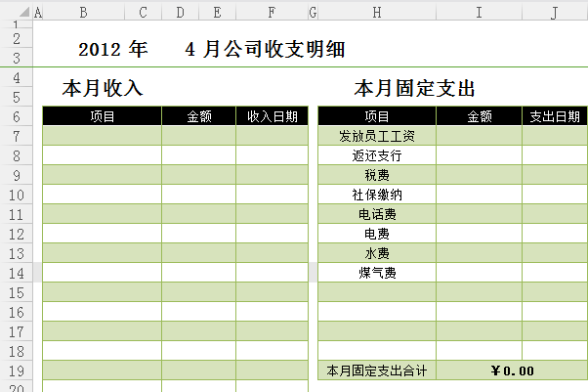Click the 2012 年 4 月公司收支明细 title cell
This screenshot has width=588, height=392.
point(211,50)
